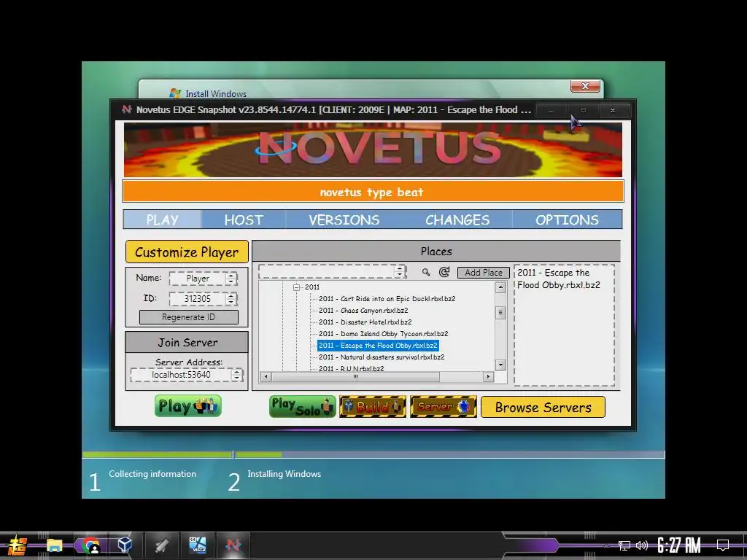Click the Add Place button
Screen dimensions: 747x560
point(483,273)
